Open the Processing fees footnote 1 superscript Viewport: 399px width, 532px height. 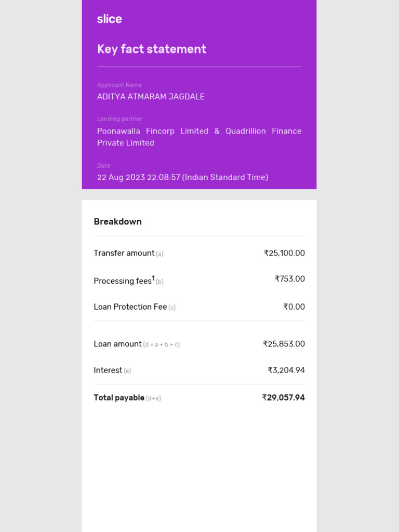pyautogui.click(x=153, y=278)
